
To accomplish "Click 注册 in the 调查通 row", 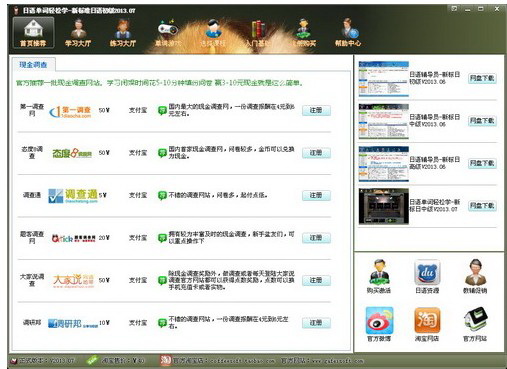I will tap(316, 195).
